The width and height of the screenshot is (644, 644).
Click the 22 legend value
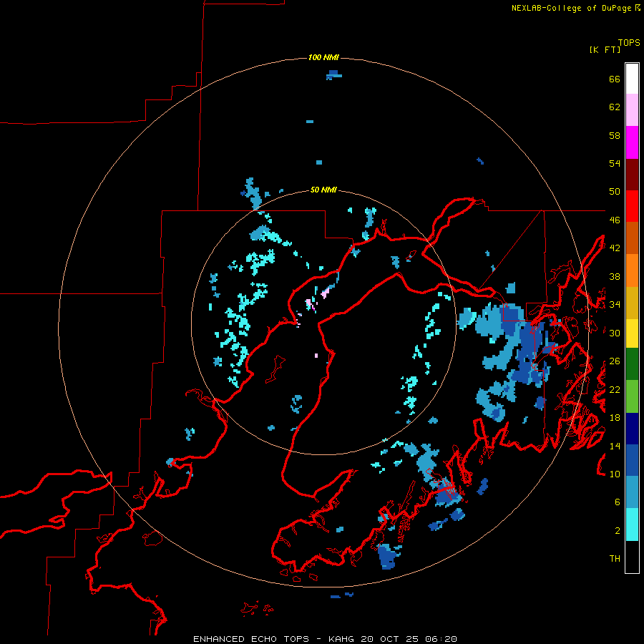615,389
